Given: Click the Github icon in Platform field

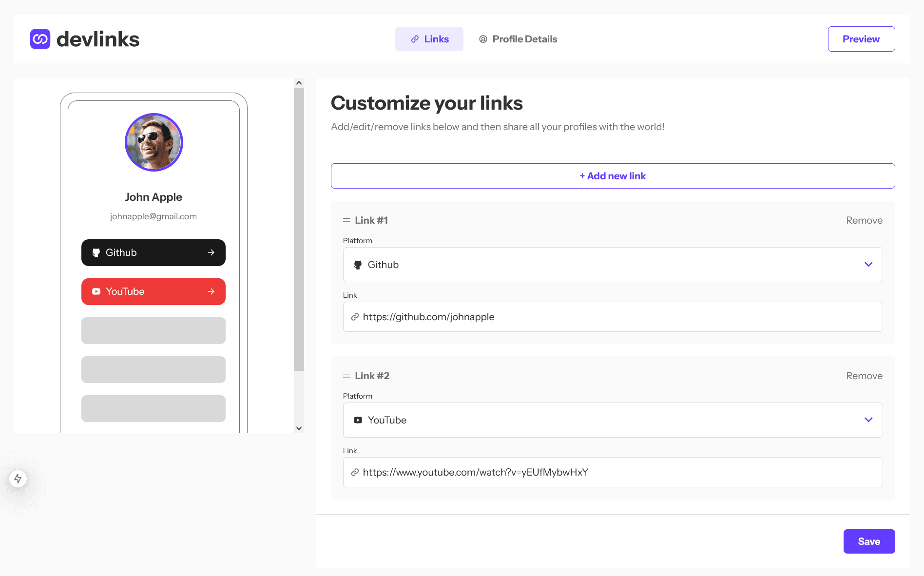Looking at the screenshot, I should click(x=358, y=265).
